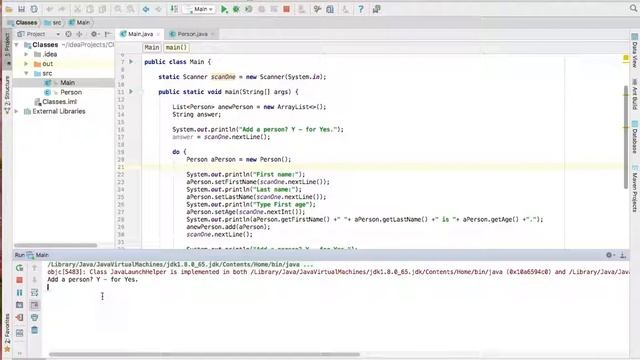Hide the Project panel with its hide icon
The image size is (640, 360).
108,34
